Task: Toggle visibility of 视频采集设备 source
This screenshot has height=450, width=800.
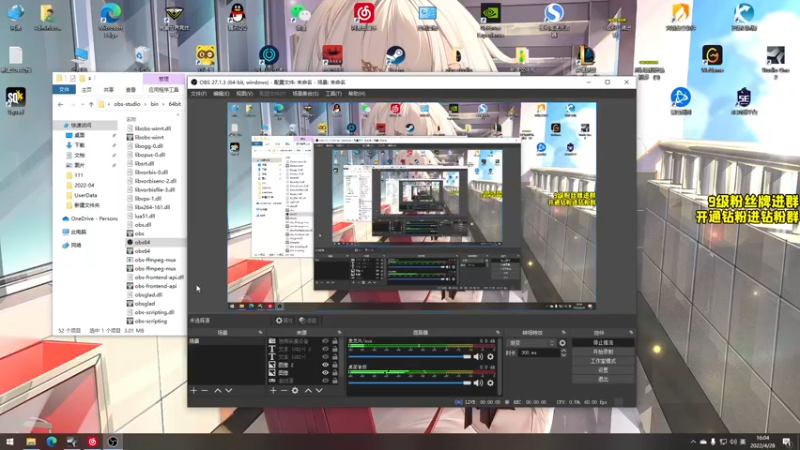Action: pos(325,341)
